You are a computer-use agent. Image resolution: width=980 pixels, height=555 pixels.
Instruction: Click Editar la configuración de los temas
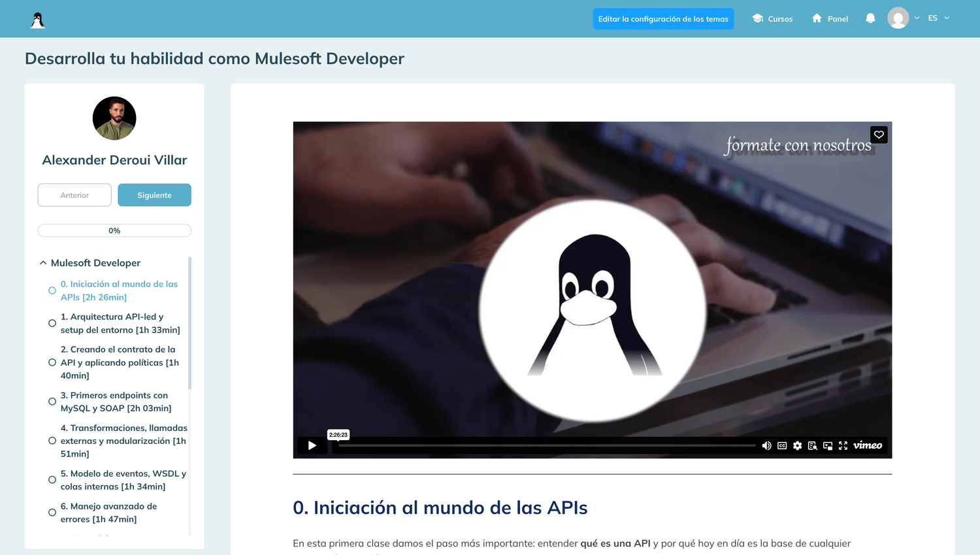tap(663, 19)
